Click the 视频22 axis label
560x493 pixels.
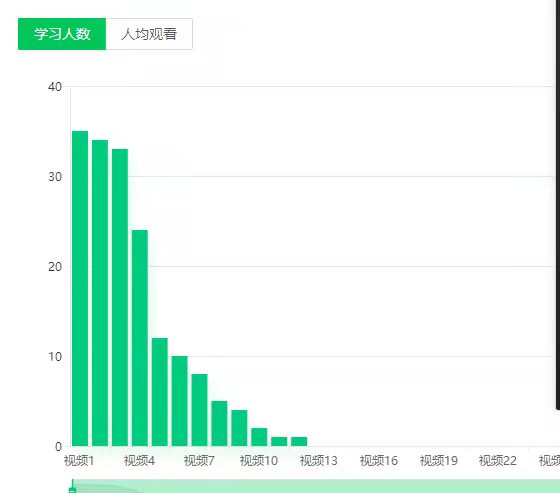tap(498, 461)
